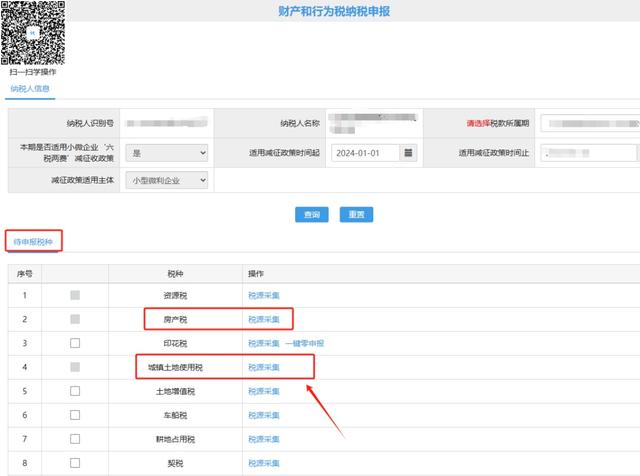Click the 城镇土地使用税 tax name cell
Image resolution: width=640 pixels, height=476 pixels.
tap(176, 367)
